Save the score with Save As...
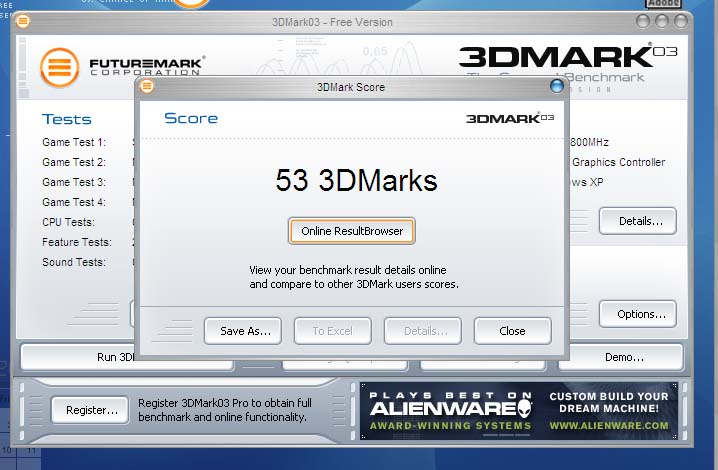The image size is (718, 470). tap(243, 331)
